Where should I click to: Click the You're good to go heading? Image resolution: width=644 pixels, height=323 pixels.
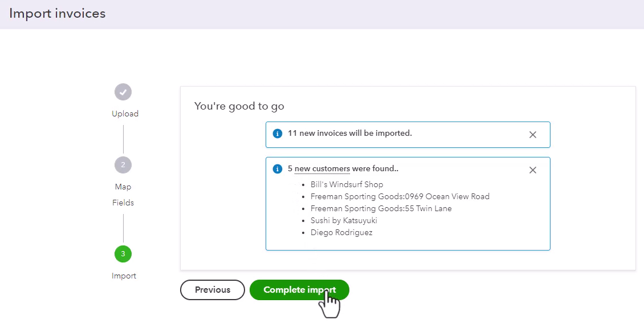[x=239, y=106]
